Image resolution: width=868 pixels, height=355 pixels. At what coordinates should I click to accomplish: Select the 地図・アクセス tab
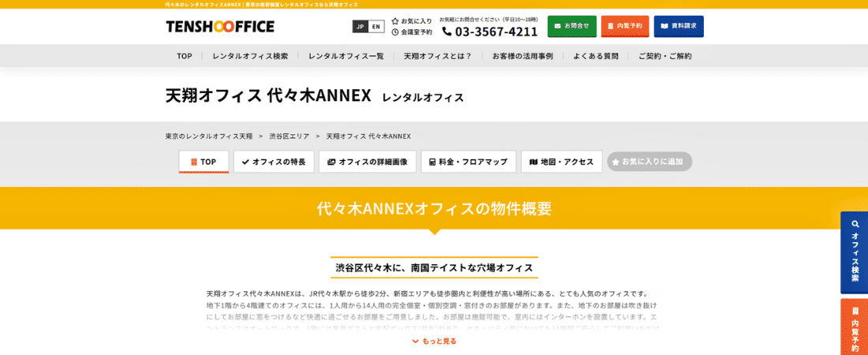tap(561, 162)
